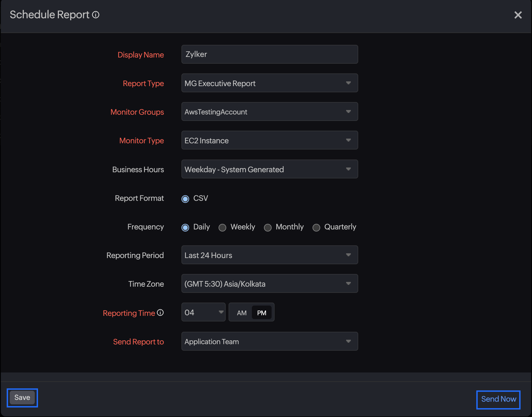
Task: Select the CSV report format radio button
Action: coord(185,199)
